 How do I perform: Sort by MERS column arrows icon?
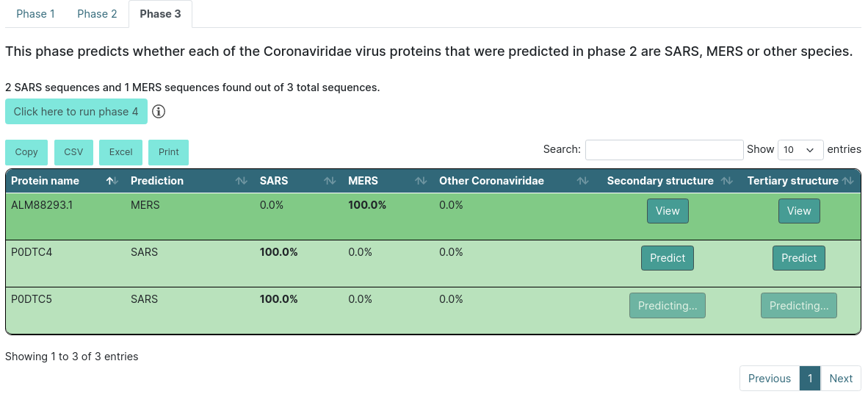421,181
